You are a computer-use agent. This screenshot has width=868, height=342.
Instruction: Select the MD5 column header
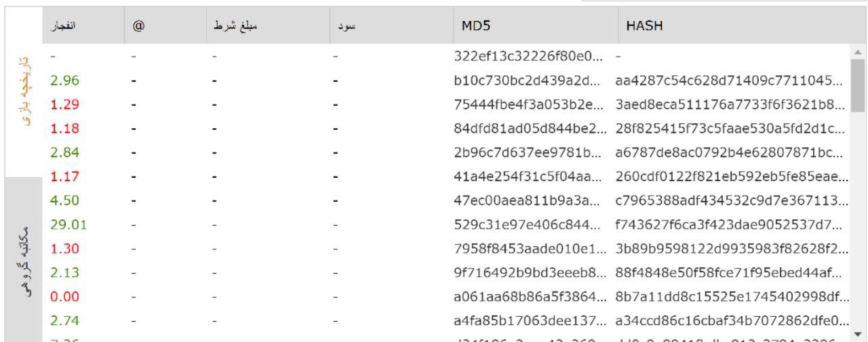475,26
